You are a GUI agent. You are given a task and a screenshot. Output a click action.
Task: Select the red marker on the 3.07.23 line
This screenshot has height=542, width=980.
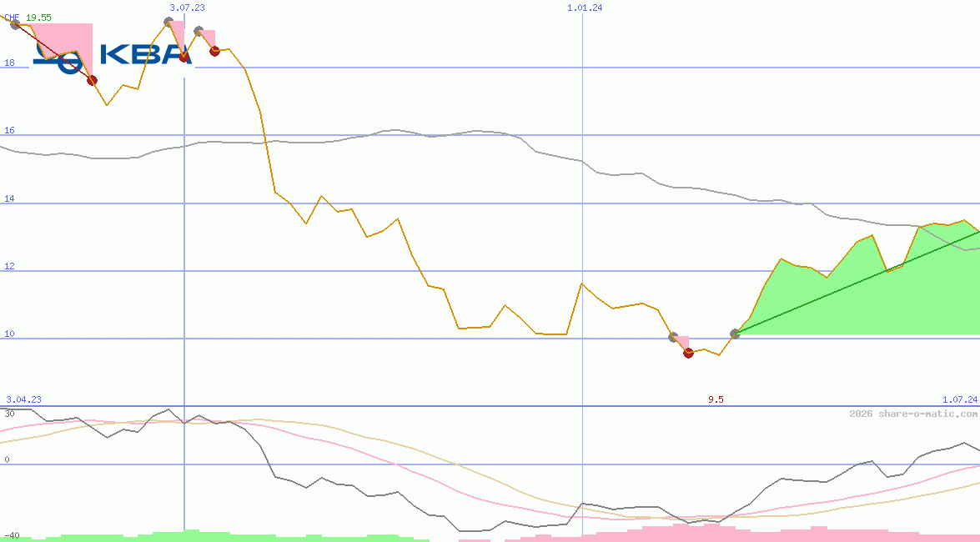coord(183,57)
